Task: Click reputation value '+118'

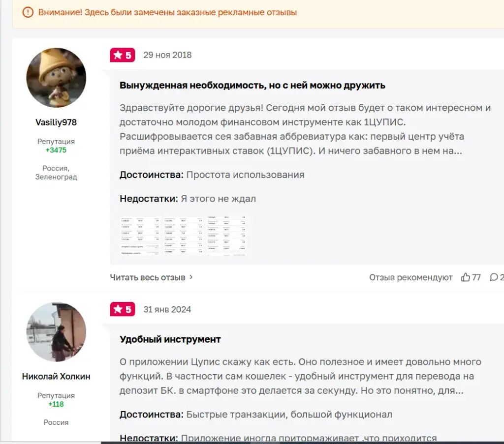Action: (56, 404)
